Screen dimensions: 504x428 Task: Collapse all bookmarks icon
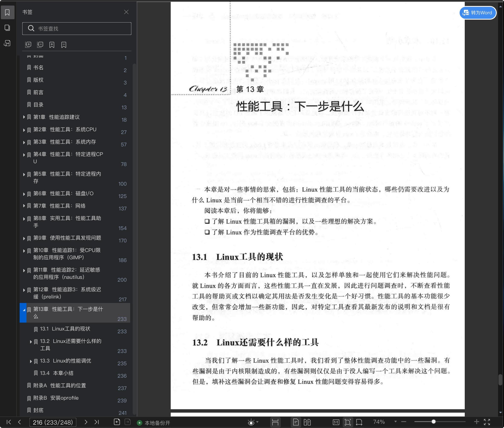click(x=40, y=45)
